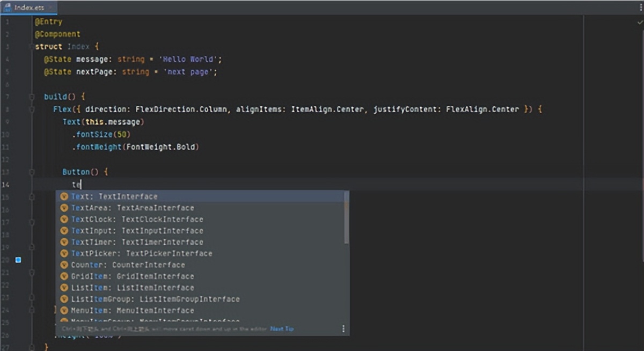Screen dimensions: 644x351
Task: Click ItemAlign.Center in the Flex call
Action: pos(328,109)
